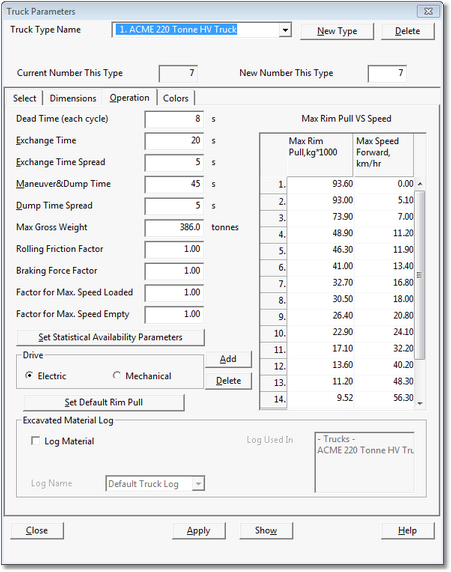Screen dimensions: 451x572
Task: Open Set Statistical Availability Parameters
Action: click(x=110, y=337)
